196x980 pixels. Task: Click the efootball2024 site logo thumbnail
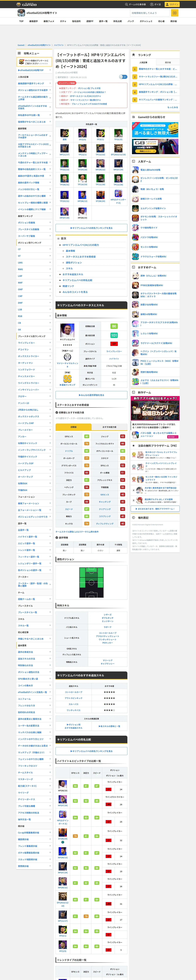21,13
